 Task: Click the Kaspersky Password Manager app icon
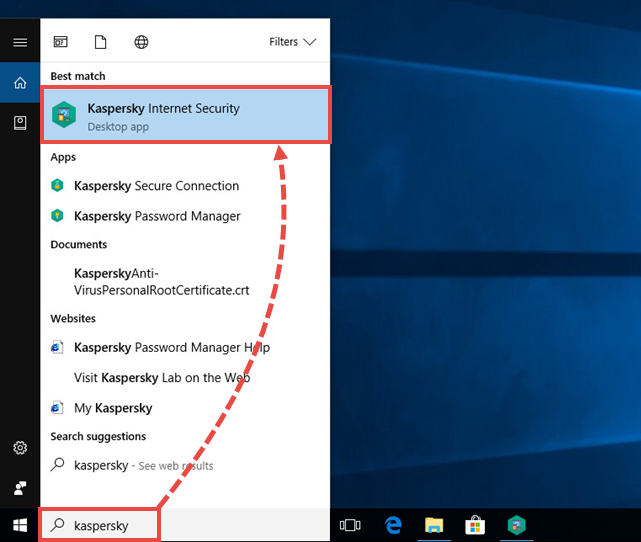pos(57,215)
